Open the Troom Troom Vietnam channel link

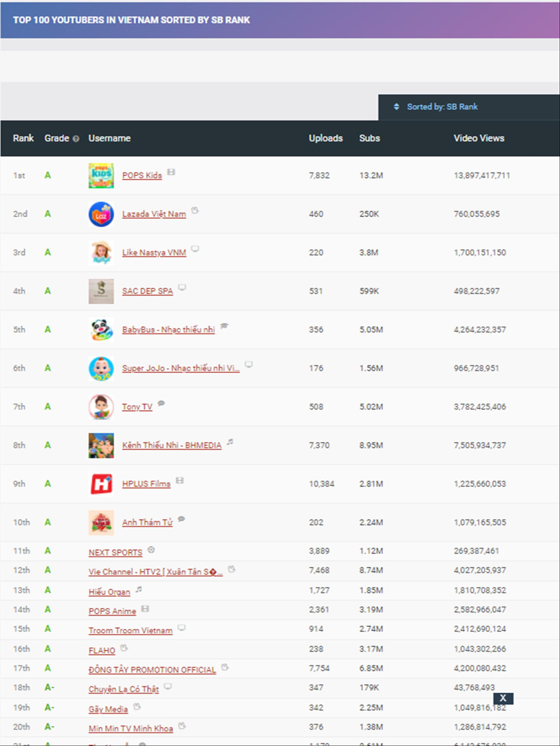point(131,630)
